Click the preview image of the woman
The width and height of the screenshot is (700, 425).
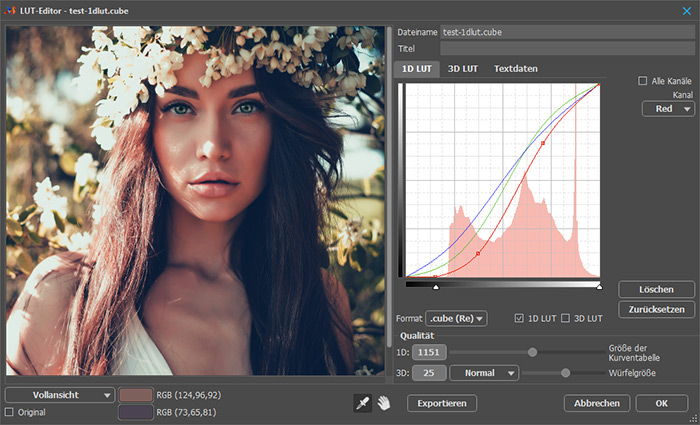[195, 200]
